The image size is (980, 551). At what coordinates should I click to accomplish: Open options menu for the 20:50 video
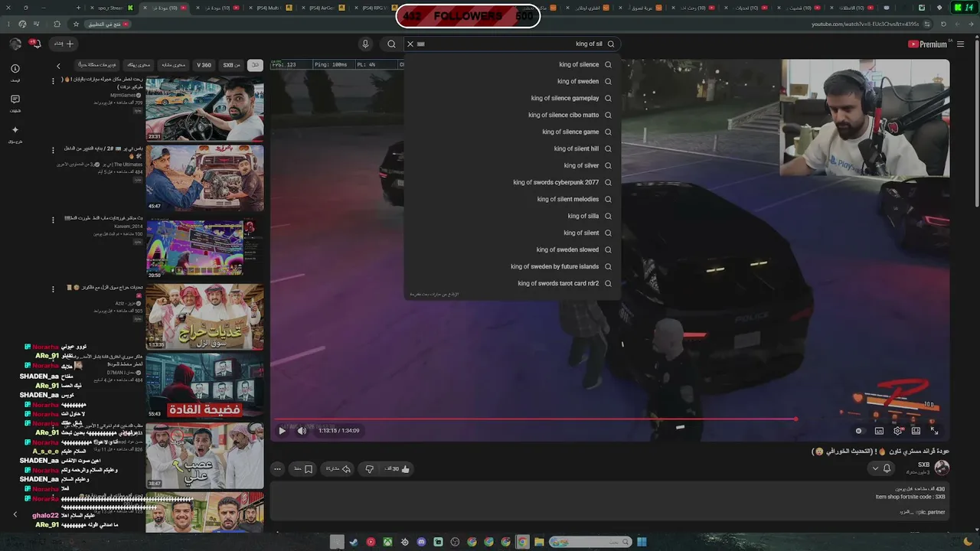pyautogui.click(x=53, y=220)
